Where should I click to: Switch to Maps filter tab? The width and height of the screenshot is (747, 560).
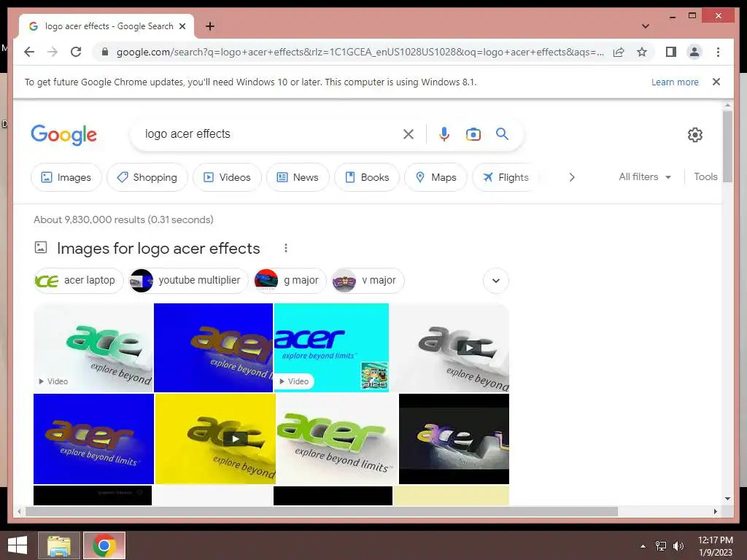436,177
